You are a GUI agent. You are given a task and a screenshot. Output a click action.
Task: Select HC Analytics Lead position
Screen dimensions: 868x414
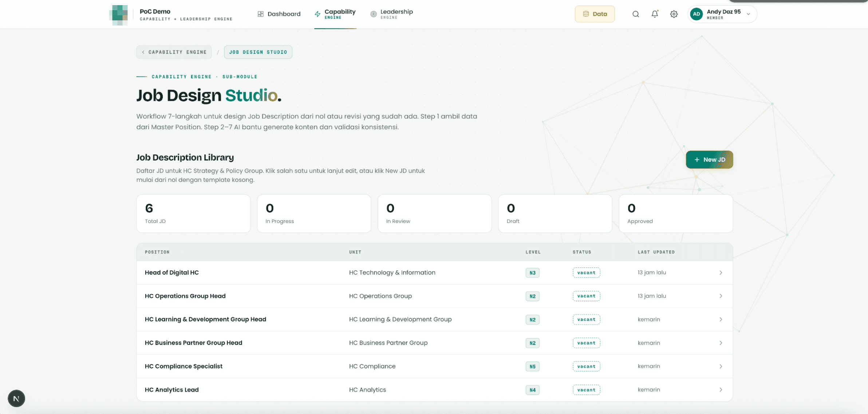[172, 390]
